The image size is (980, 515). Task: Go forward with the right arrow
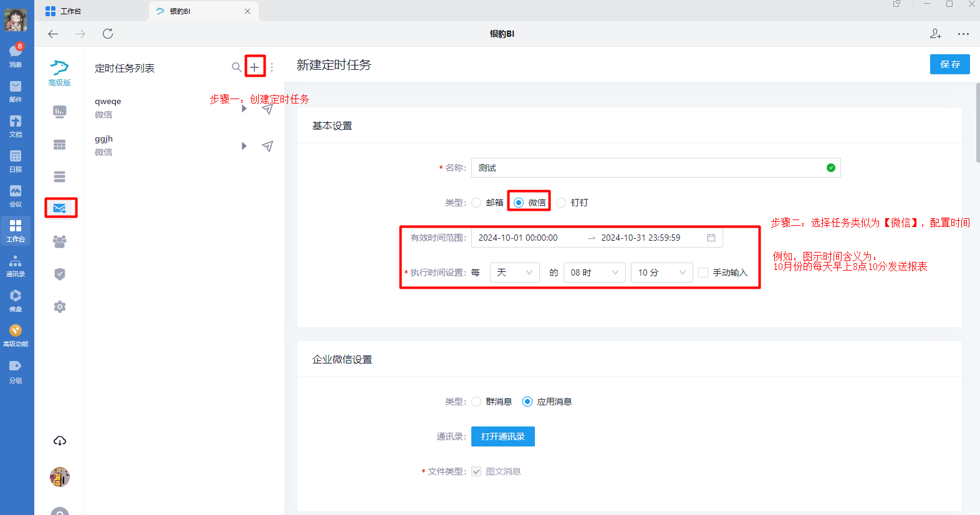click(x=80, y=34)
